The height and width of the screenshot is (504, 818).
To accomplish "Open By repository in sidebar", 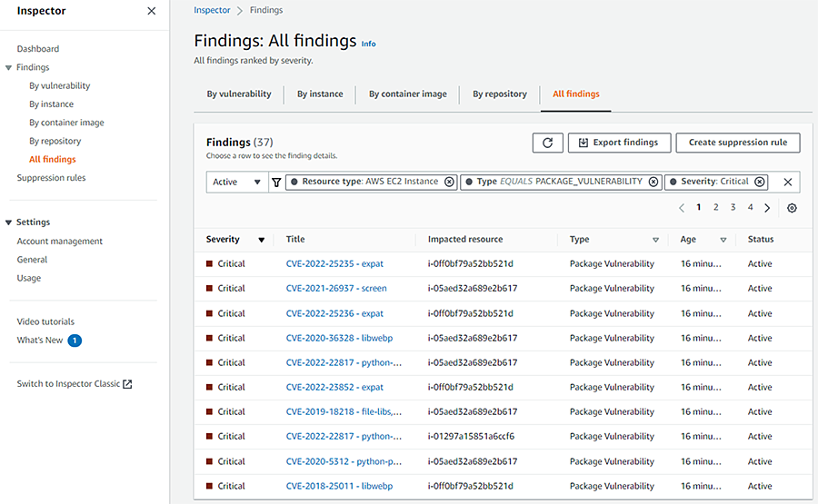I will click(55, 141).
